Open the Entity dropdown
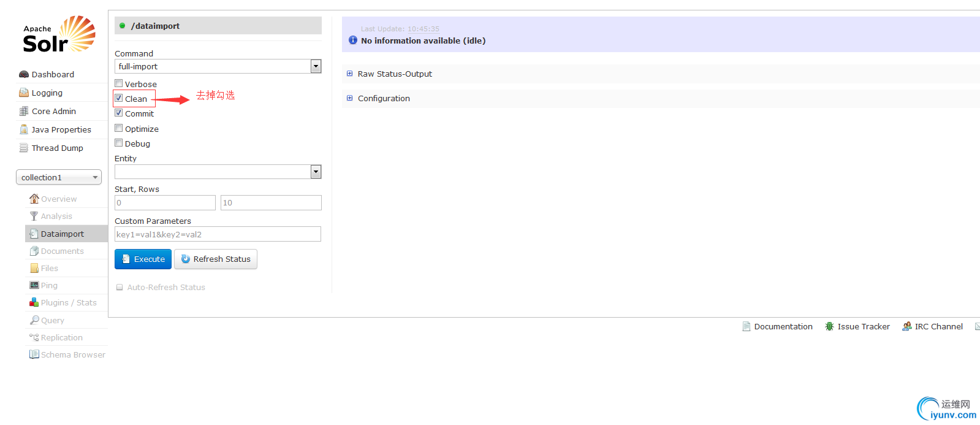Viewport: 980px width, 425px height. pos(218,172)
